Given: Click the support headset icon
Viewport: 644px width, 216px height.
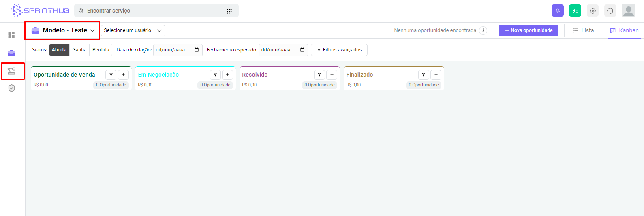Looking at the screenshot, I should 610,11.
